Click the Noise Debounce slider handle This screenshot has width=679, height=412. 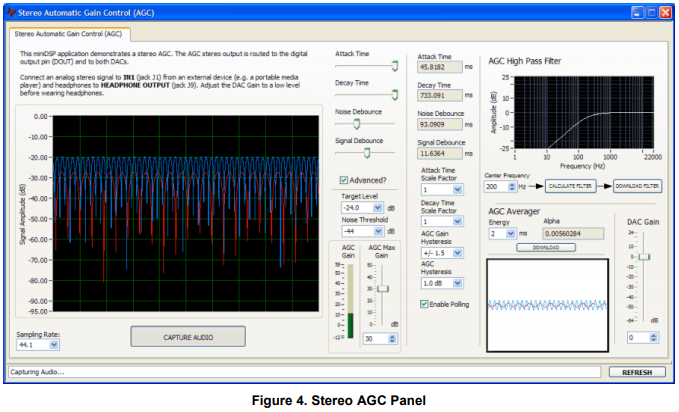pos(357,124)
